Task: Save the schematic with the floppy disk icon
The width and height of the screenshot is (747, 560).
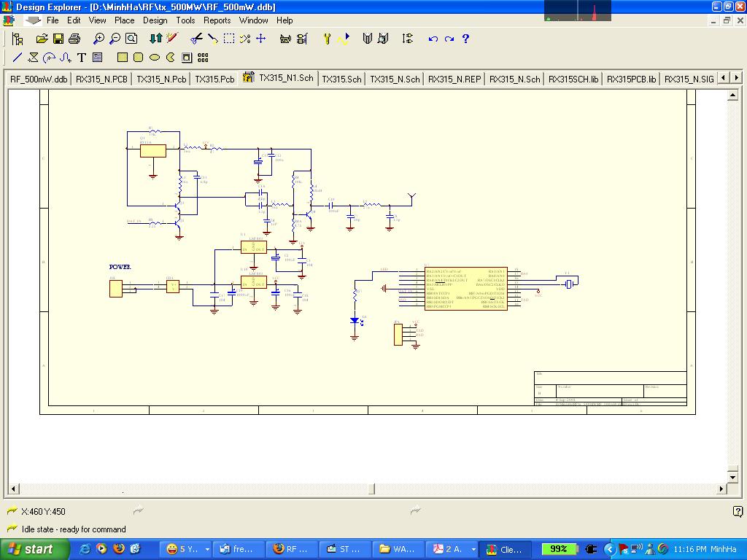Action: coord(58,39)
